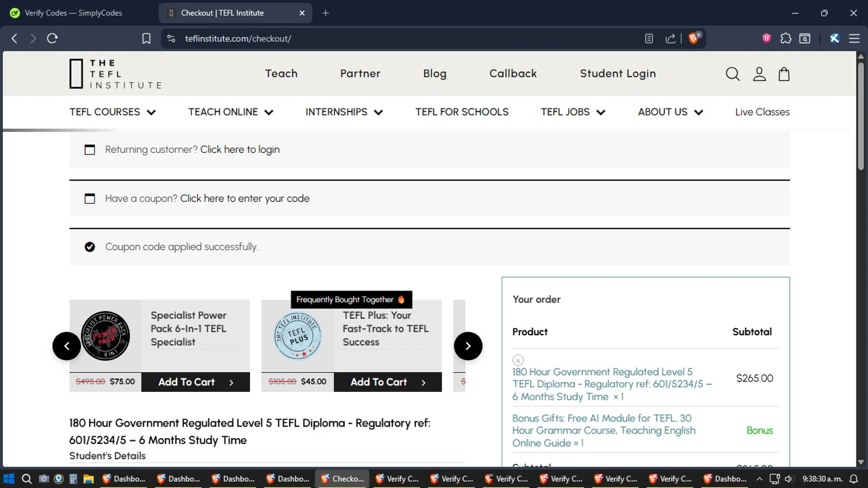The width and height of the screenshot is (868, 488).
Task: Open site settings icon in address bar
Action: 171,38
